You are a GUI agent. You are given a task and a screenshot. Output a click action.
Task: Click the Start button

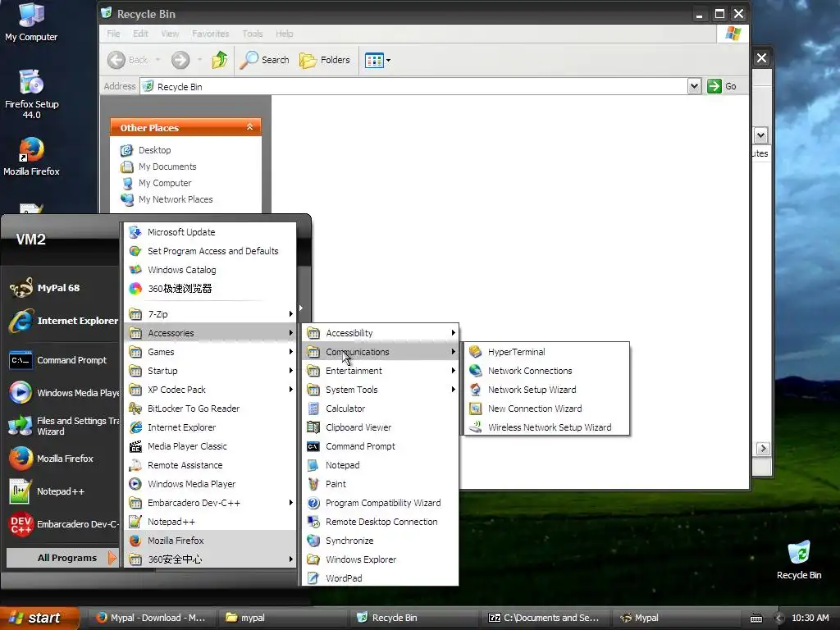(39, 618)
